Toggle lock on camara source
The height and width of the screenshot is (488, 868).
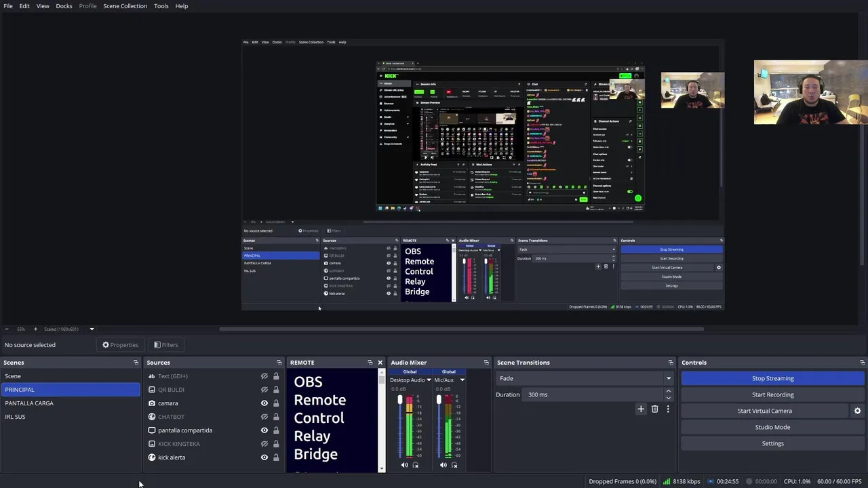click(x=276, y=403)
